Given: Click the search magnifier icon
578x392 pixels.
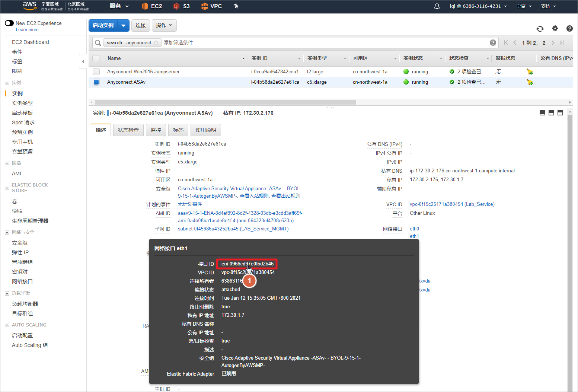Looking at the screenshot, I should point(98,43).
